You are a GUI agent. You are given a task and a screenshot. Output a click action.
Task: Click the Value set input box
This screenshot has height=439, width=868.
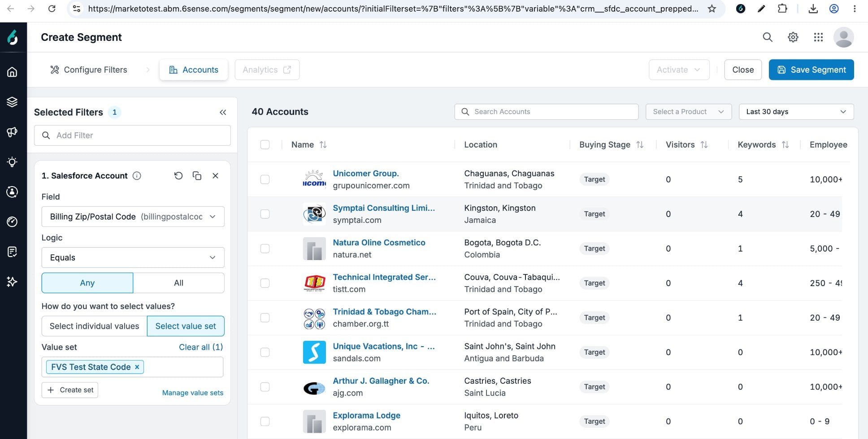[x=133, y=367]
